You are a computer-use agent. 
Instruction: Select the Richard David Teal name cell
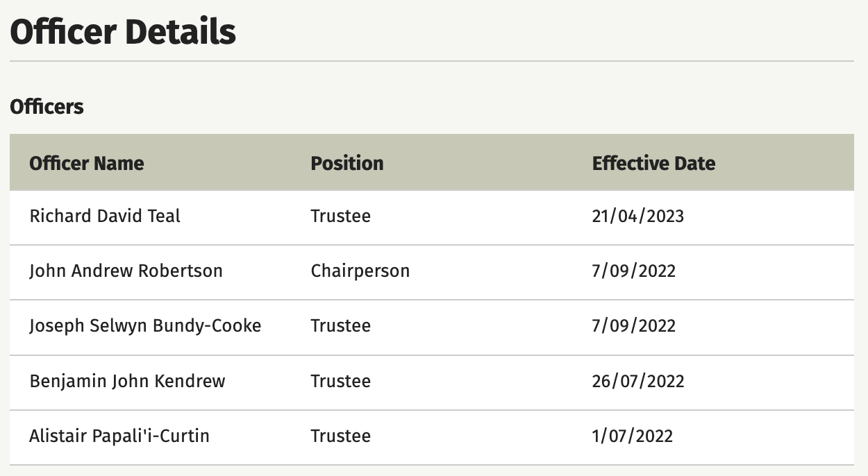[x=105, y=216]
